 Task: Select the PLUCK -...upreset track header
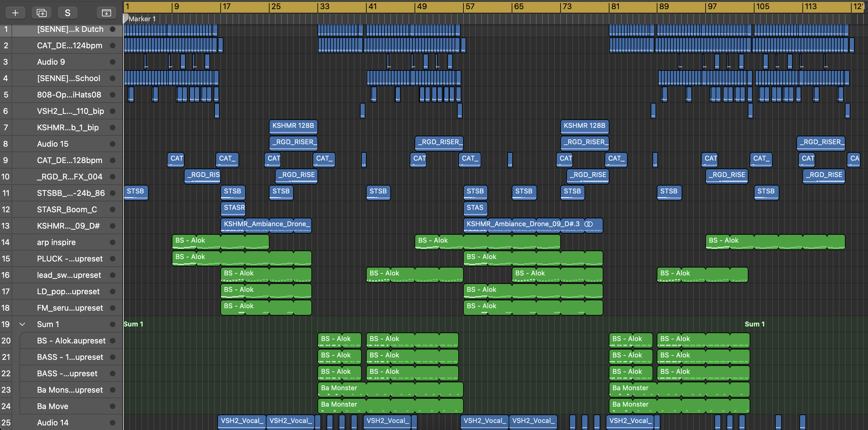click(61, 259)
